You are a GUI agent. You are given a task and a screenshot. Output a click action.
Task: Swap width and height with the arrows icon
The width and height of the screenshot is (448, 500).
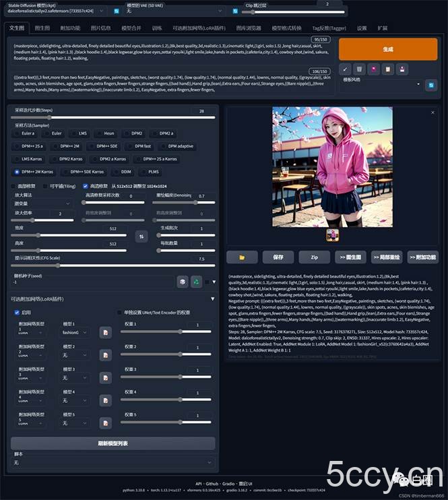point(142,236)
